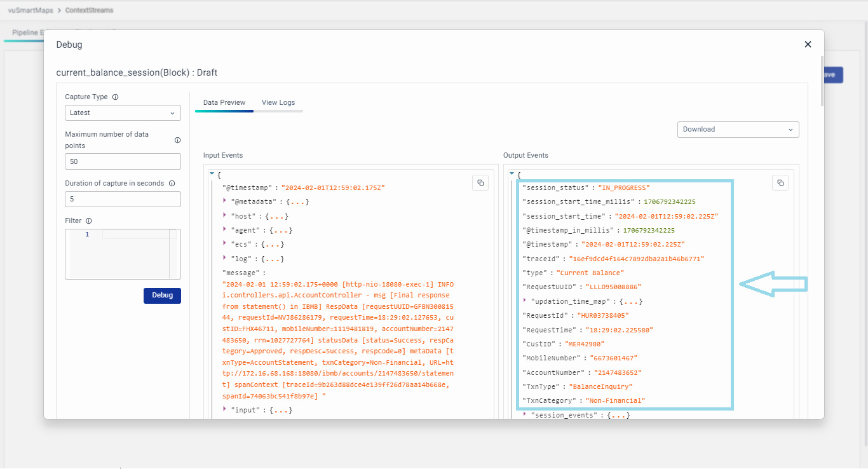Copy the Input Events JSON
Screen dimensions: 868x469
tap(480, 182)
